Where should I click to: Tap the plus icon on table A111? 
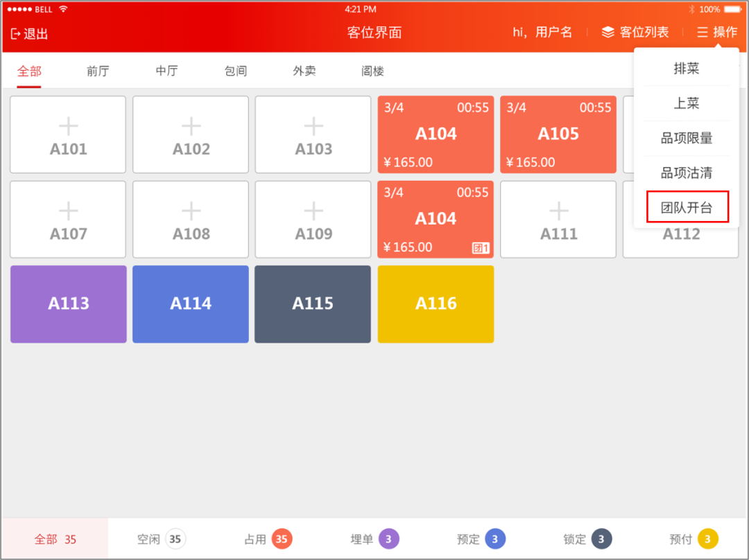[559, 211]
